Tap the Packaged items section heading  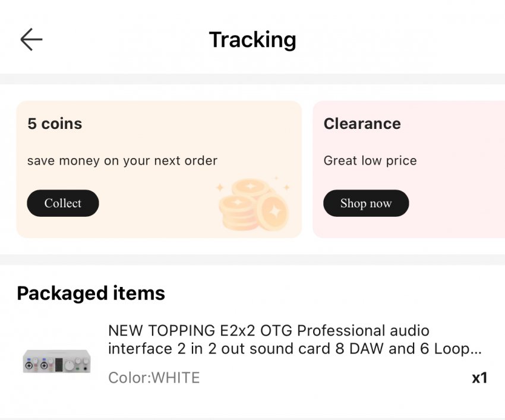(91, 293)
